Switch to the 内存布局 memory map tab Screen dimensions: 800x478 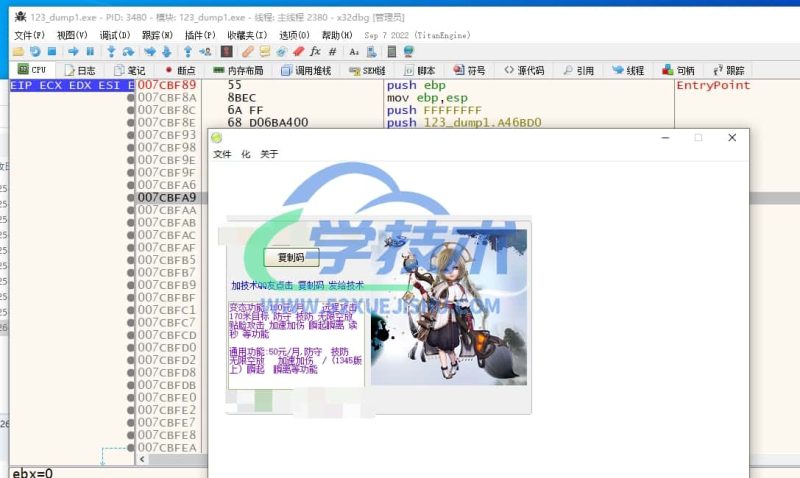coord(238,71)
